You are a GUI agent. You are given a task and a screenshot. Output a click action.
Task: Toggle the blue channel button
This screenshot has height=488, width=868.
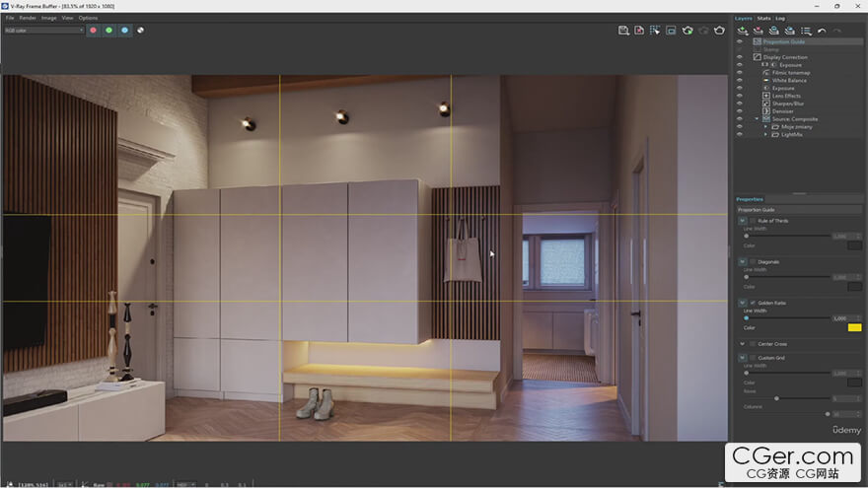124,31
